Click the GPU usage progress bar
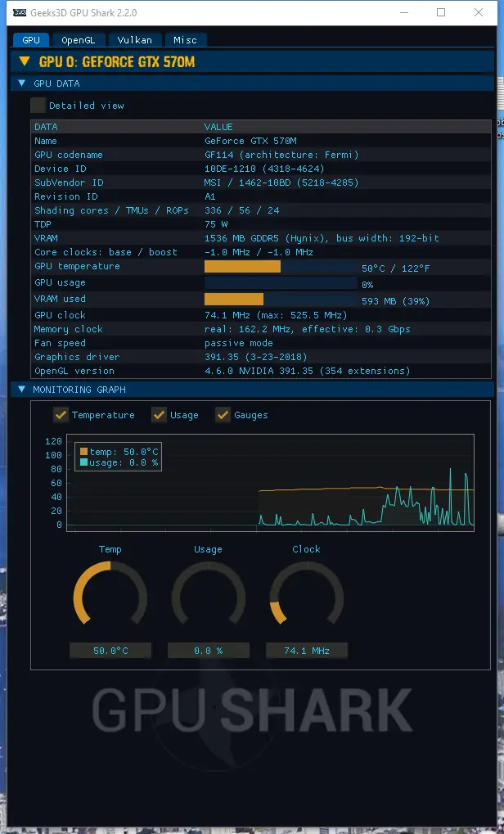 click(281, 283)
